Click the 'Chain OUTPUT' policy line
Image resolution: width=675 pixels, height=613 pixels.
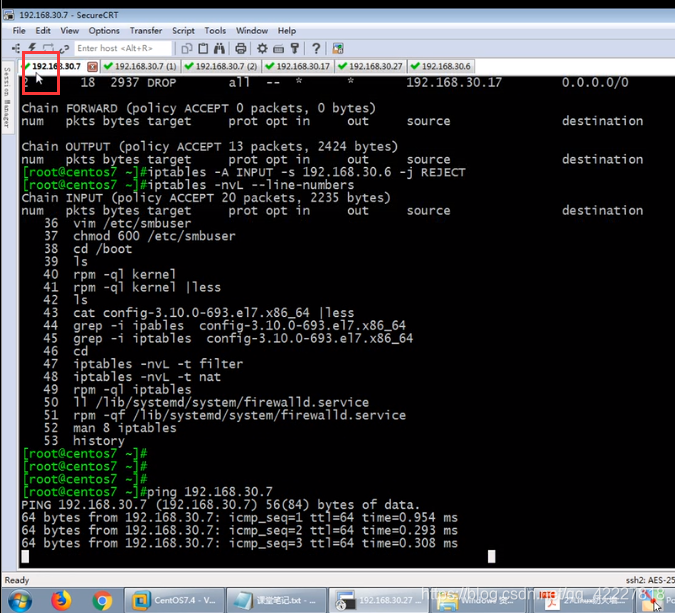coord(209,146)
